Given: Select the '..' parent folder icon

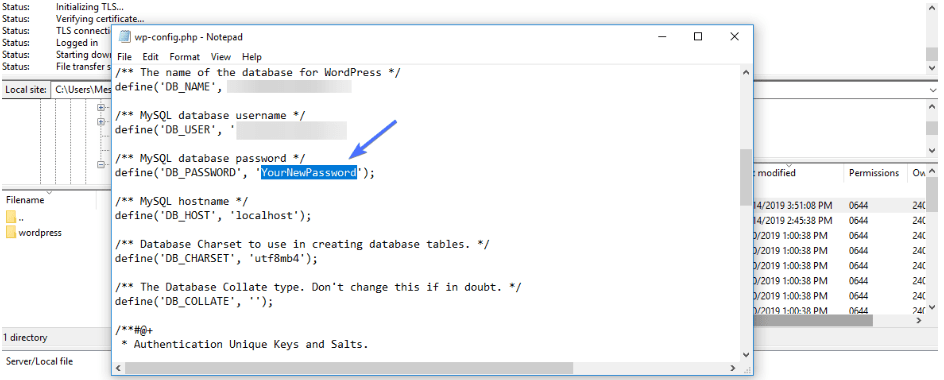Looking at the screenshot, I should click(x=11, y=217).
